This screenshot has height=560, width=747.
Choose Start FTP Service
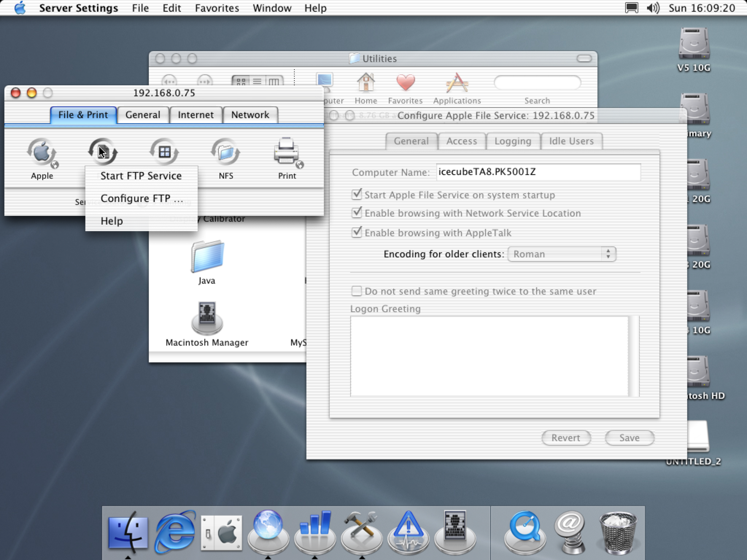click(x=141, y=176)
